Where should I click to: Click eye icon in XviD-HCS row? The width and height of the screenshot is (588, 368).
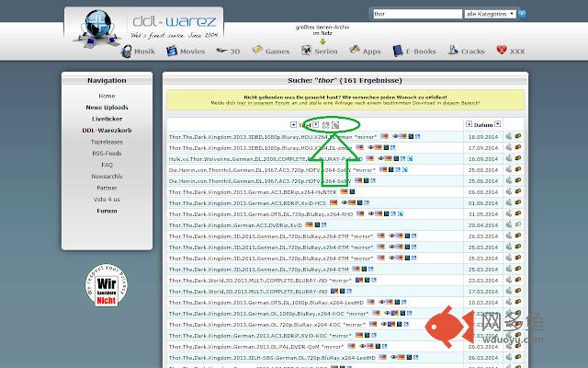(x=345, y=202)
